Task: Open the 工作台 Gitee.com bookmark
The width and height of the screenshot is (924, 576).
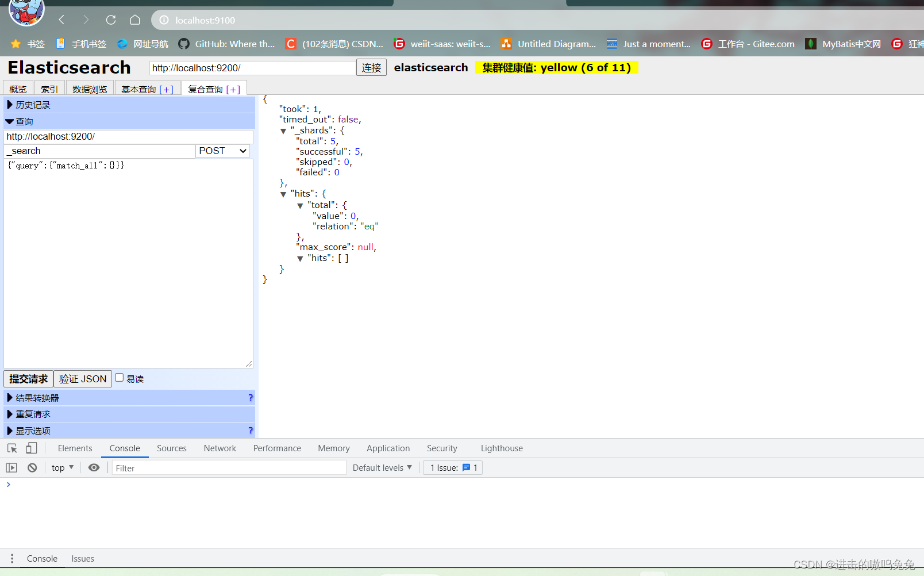Action: (x=748, y=44)
